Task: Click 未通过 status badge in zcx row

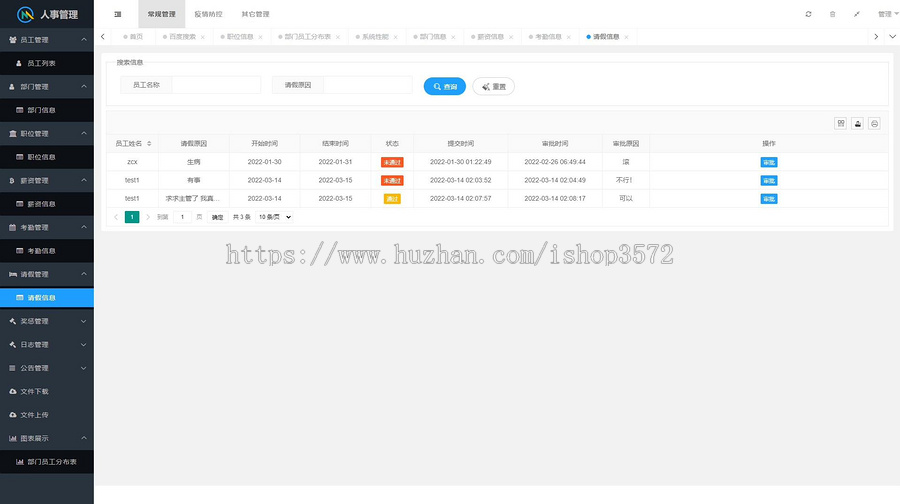Action: pyautogui.click(x=392, y=162)
